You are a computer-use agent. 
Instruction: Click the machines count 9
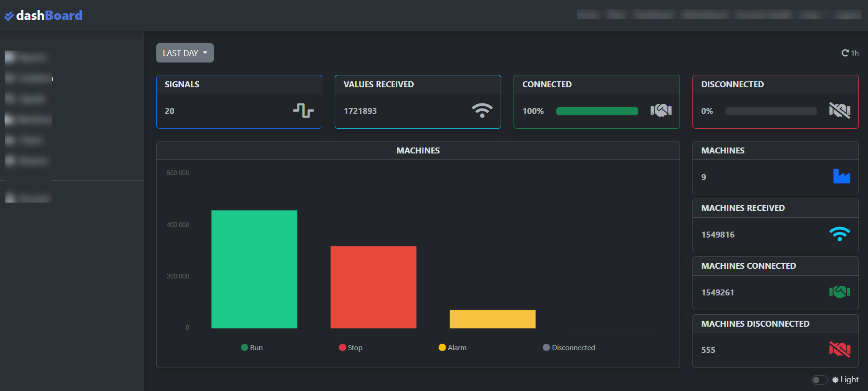[703, 177]
